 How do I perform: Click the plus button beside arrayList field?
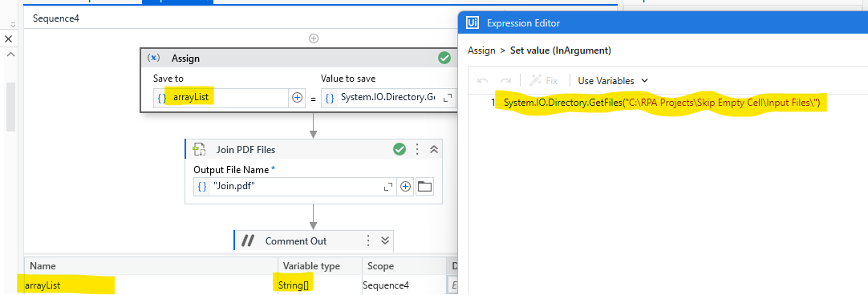[297, 98]
